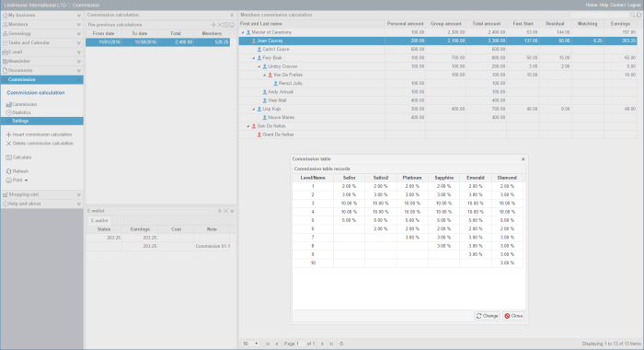This screenshot has width=644, height=350.
Task: Select Statistics in the Commission menu
Action: pyautogui.click(x=21, y=112)
